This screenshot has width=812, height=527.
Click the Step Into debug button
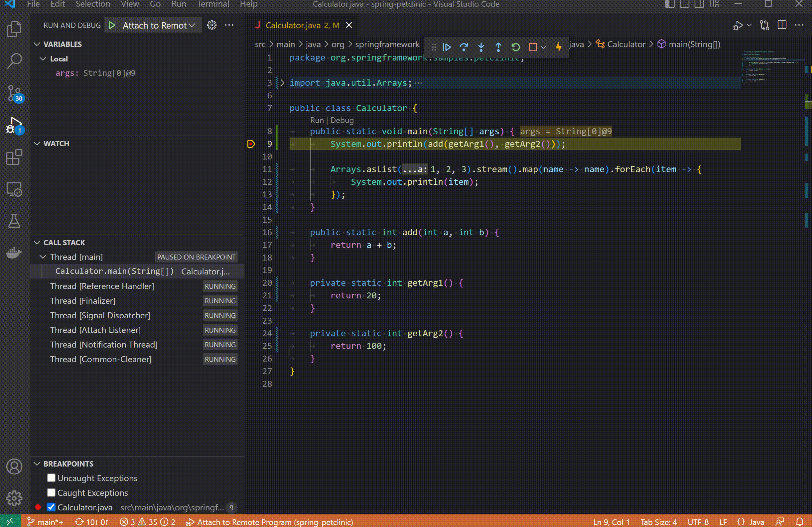coord(481,47)
